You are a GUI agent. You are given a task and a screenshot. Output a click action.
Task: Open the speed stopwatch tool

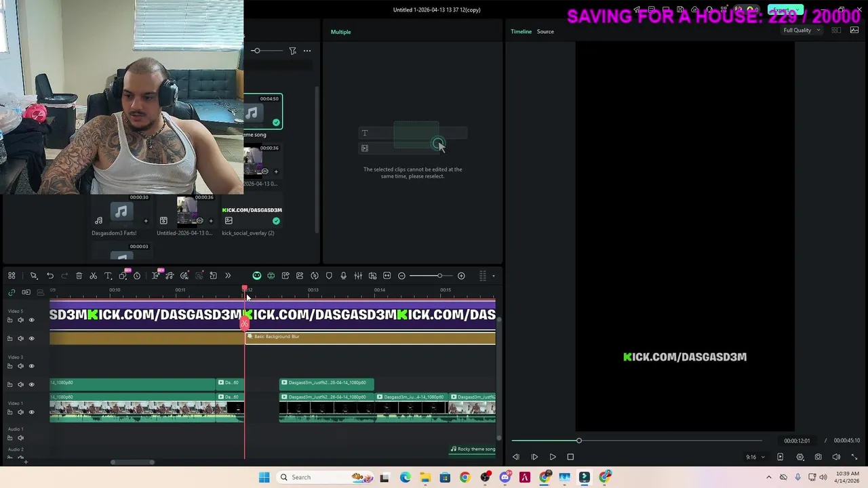[x=137, y=276]
